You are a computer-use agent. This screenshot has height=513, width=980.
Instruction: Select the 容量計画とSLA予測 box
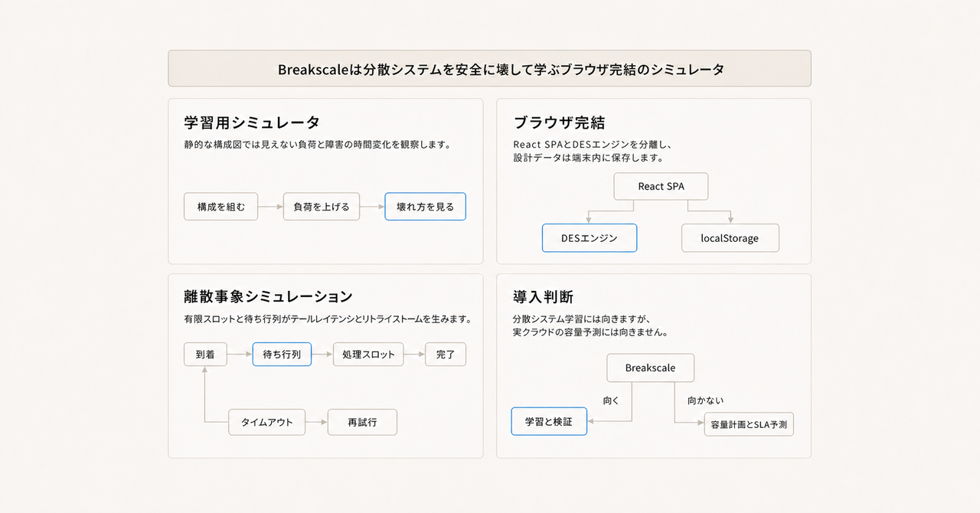coord(749,424)
